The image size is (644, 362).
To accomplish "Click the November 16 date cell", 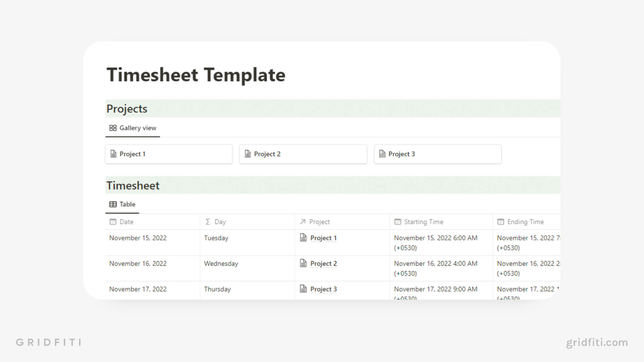I will click(138, 263).
